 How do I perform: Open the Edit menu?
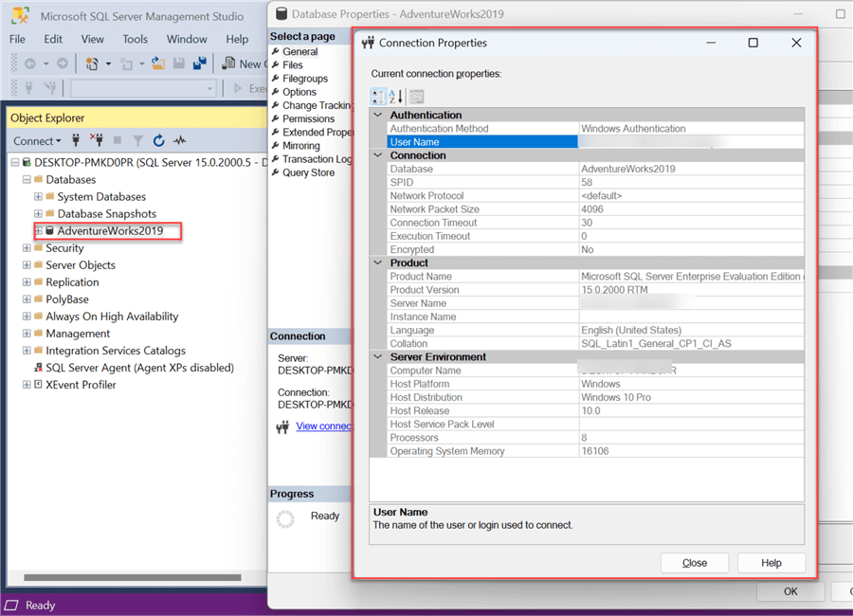pyautogui.click(x=53, y=39)
